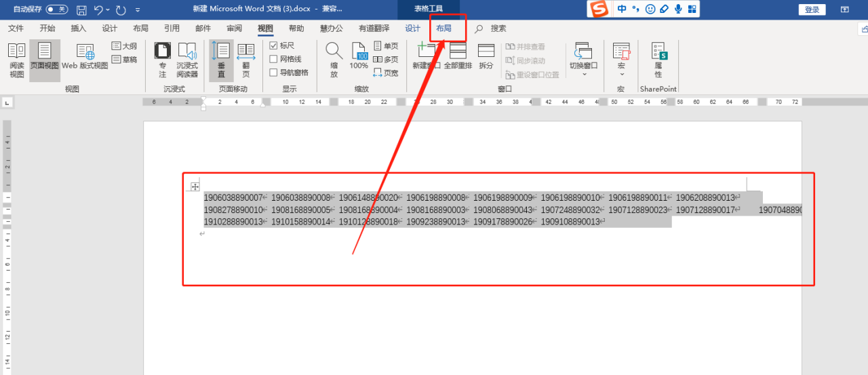868x375 pixels.
Task: Uncheck the 标尺 Ruler checkbox
Action: point(274,45)
